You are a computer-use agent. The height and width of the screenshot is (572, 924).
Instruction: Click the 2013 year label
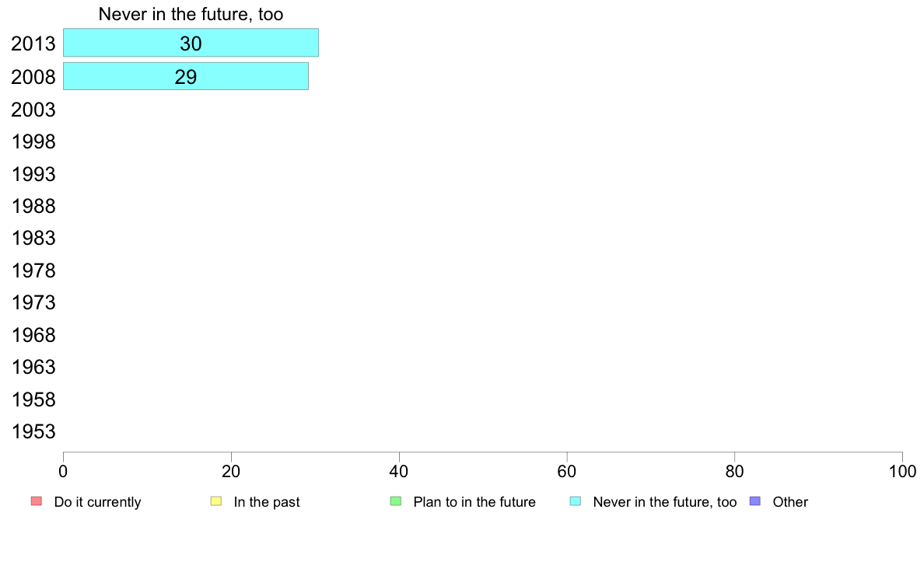click(x=33, y=44)
